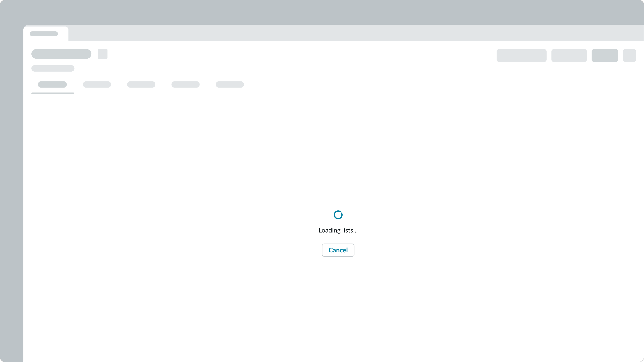Image resolution: width=644 pixels, height=362 pixels.
Task: Click the second gray action icon in the top-right toolbar
Action: tap(569, 55)
